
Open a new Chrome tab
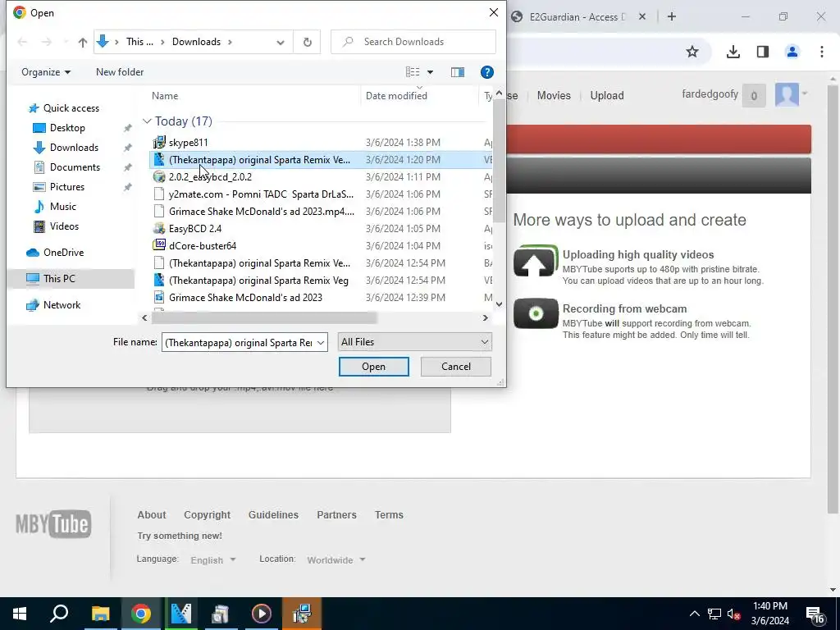[672, 16]
